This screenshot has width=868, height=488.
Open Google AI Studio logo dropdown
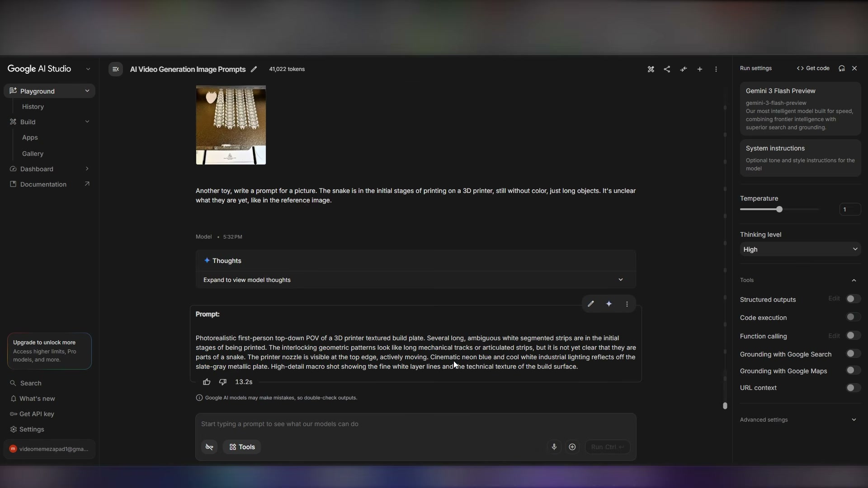pyautogui.click(x=88, y=69)
